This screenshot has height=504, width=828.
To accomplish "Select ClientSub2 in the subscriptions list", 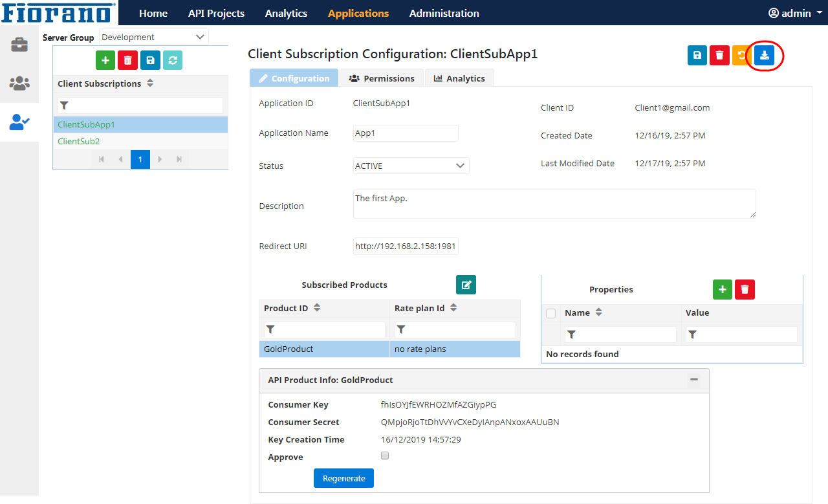I will coord(140,141).
